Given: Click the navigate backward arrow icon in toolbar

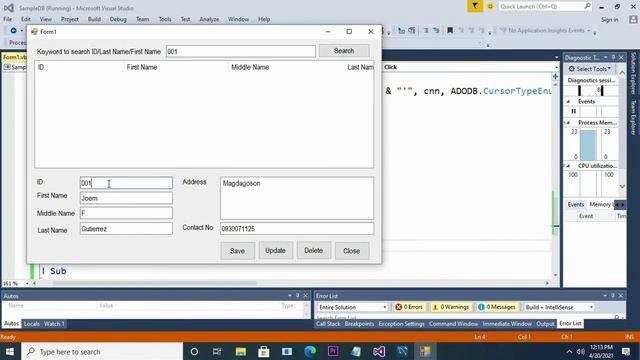Looking at the screenshot, I should tap(13, 30).
